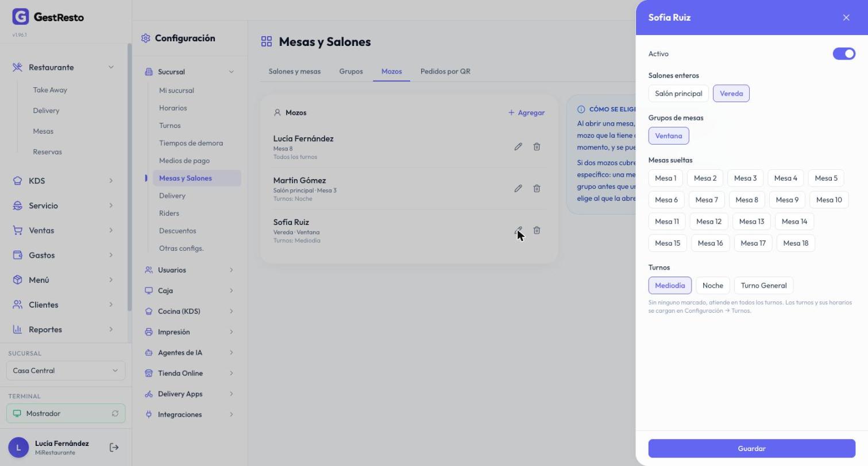Image resolution: width=868 pixels, height=466 pixels.
Task: Select the Salón principal chip
Action: (678, 94)
